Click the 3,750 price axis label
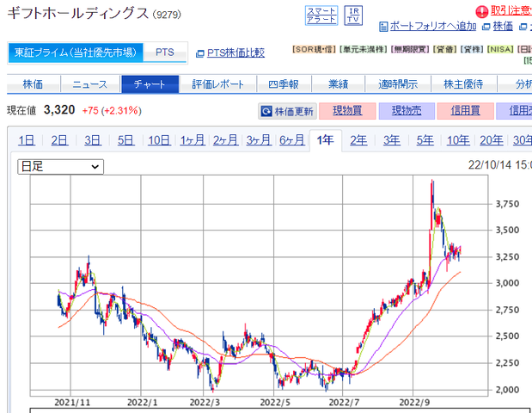Image resolution: width=532 pixels, height=413 pixels. [508, 204]
